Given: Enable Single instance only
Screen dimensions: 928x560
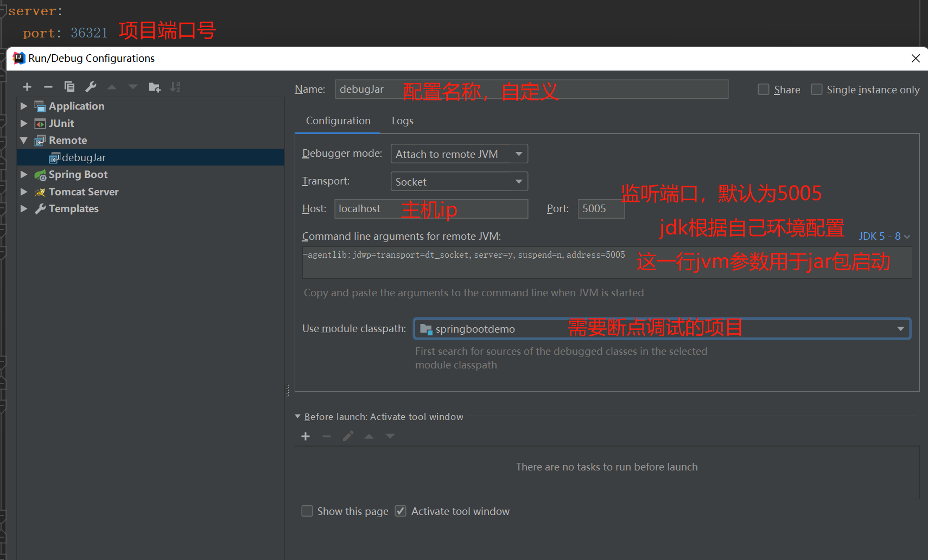Looking at the screenshot, I should point(816,89).
